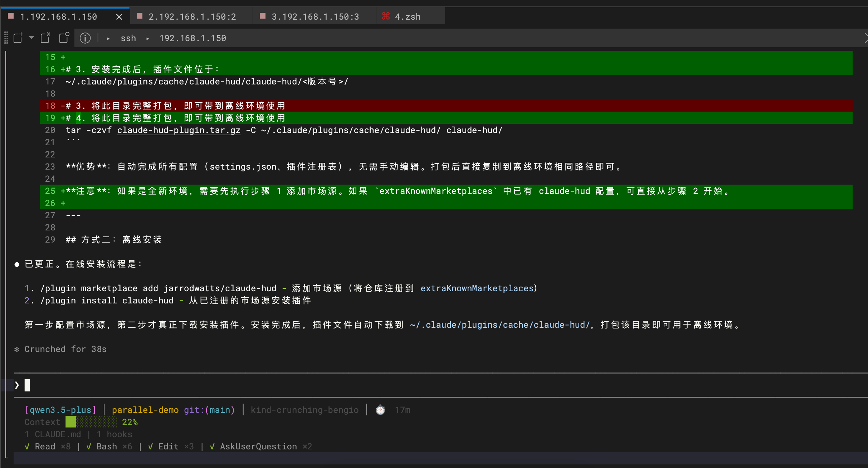Click the Context usage progress bar

(91, 422)
